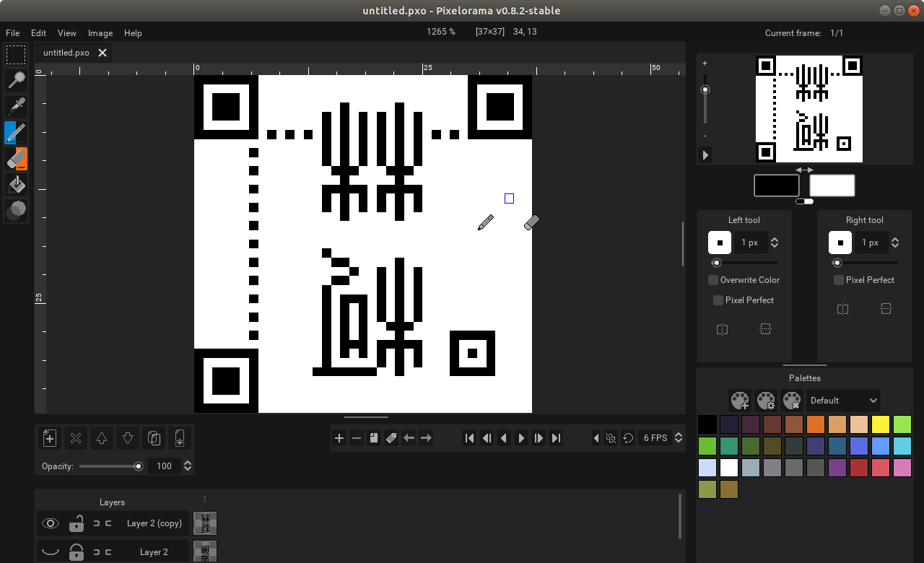
Task: Expand the timeline settings arrow left of onion skin
Action: tap(596, 438)
